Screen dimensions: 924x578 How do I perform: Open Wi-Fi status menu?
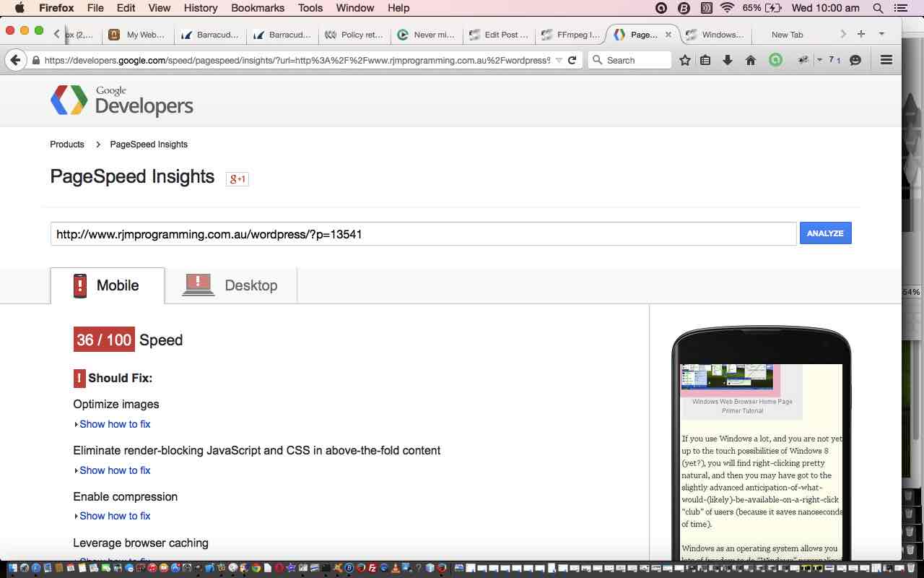click(727, 8)
